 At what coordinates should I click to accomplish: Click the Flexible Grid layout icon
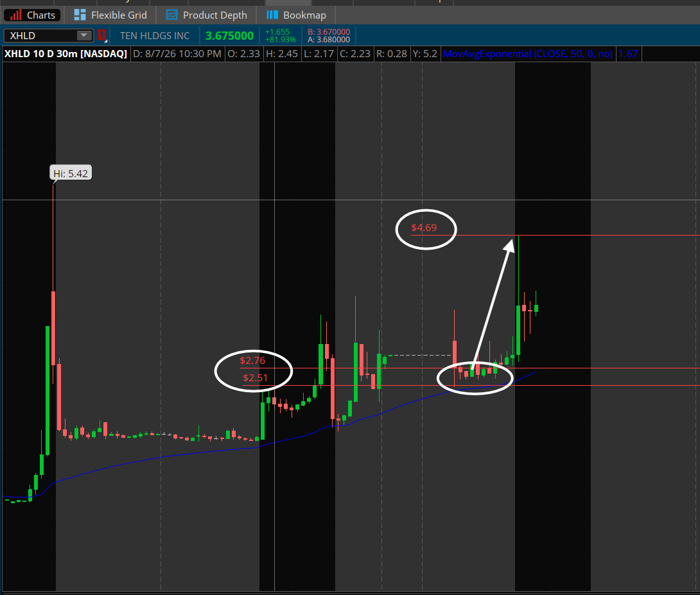click(80, 15)
